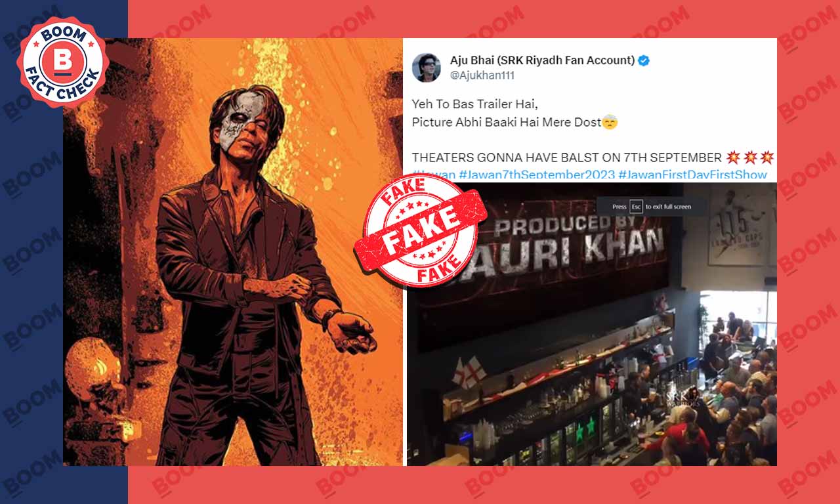Image resolution: width=840 pixels, height=504 pixels.
Task: Click the smiling emoji after Mere Dost
Action: coord(610,123)
